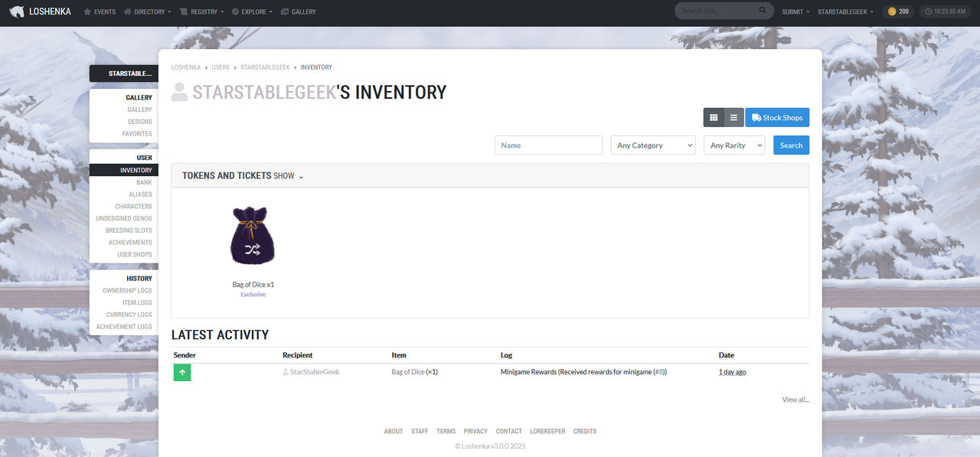Click the Loshenka breadcrumb link

pyautogui.click(x=186, y=67)
